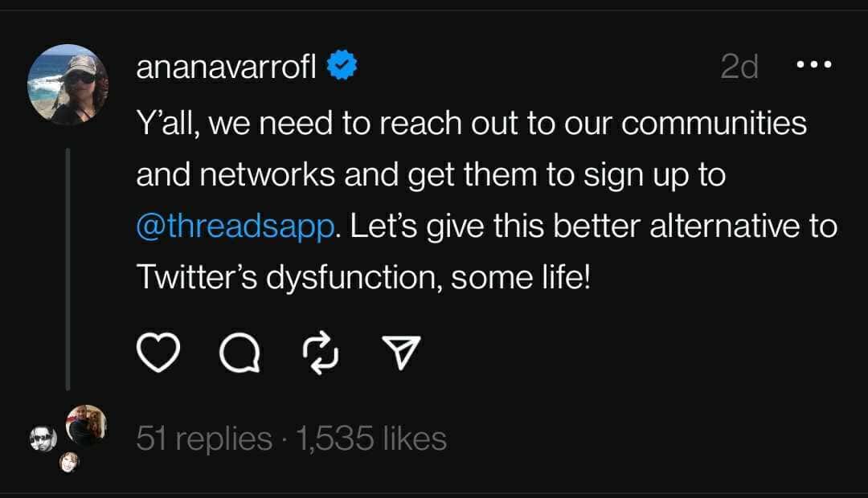Like the post using the heart icon
This screenshot has width=868, height=498.
158,351
